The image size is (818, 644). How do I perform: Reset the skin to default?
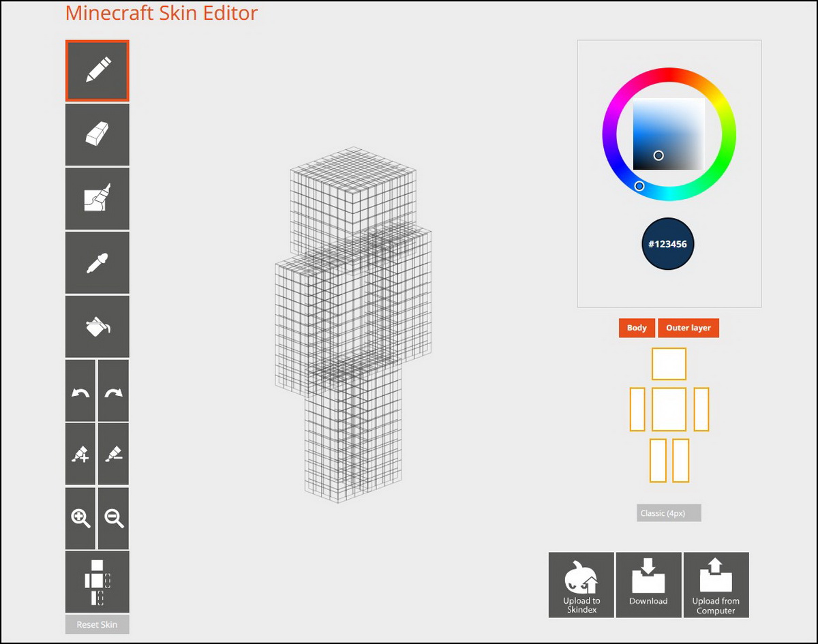[x=97, y=624]
